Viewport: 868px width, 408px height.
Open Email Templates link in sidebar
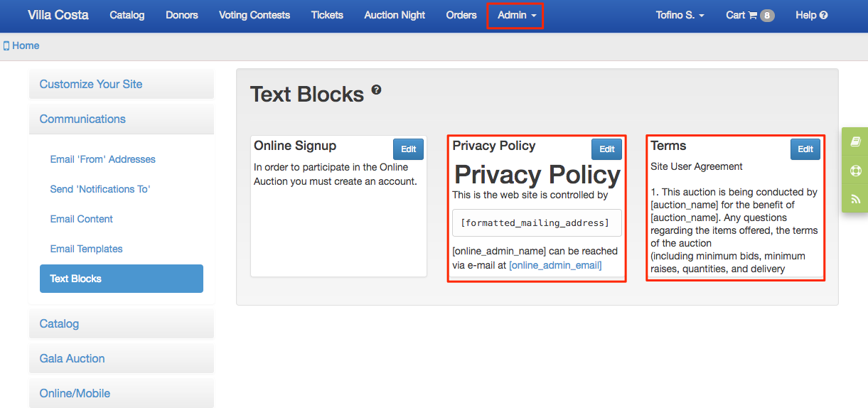click(x=86, y=249)
